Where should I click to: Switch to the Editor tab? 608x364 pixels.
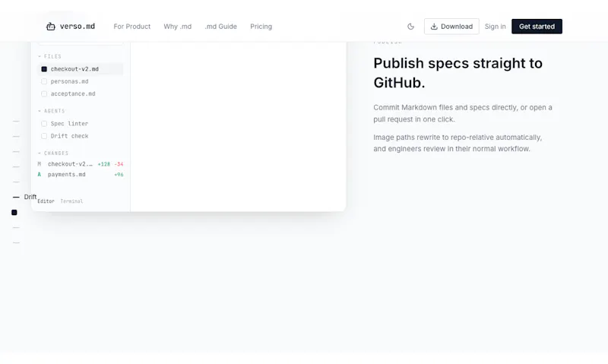click(x=46, y=201)
